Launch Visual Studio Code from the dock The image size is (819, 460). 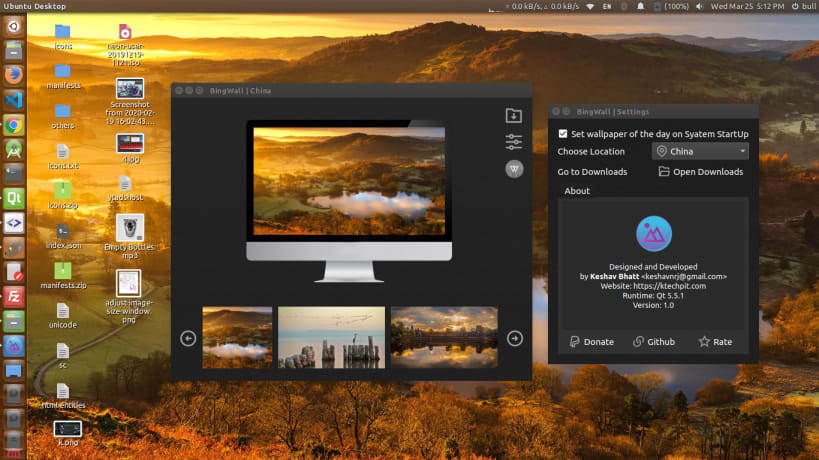pos(14,100)
